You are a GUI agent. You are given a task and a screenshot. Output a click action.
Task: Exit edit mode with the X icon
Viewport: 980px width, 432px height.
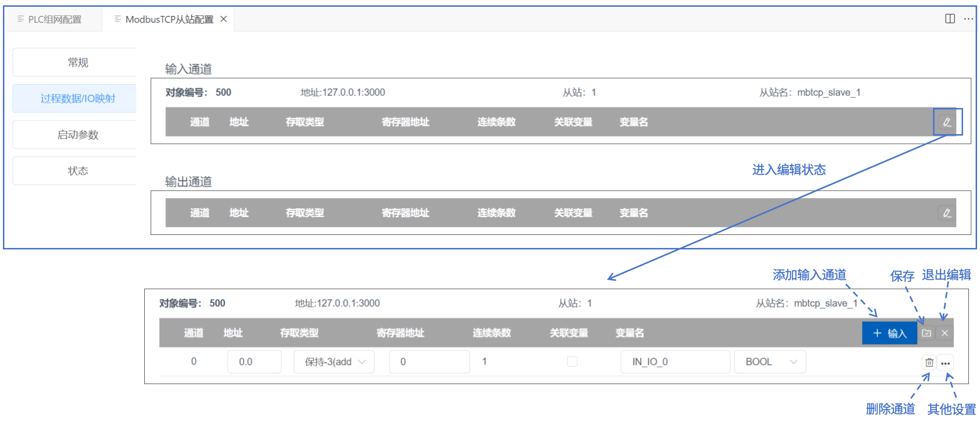(x=945, y=333)
